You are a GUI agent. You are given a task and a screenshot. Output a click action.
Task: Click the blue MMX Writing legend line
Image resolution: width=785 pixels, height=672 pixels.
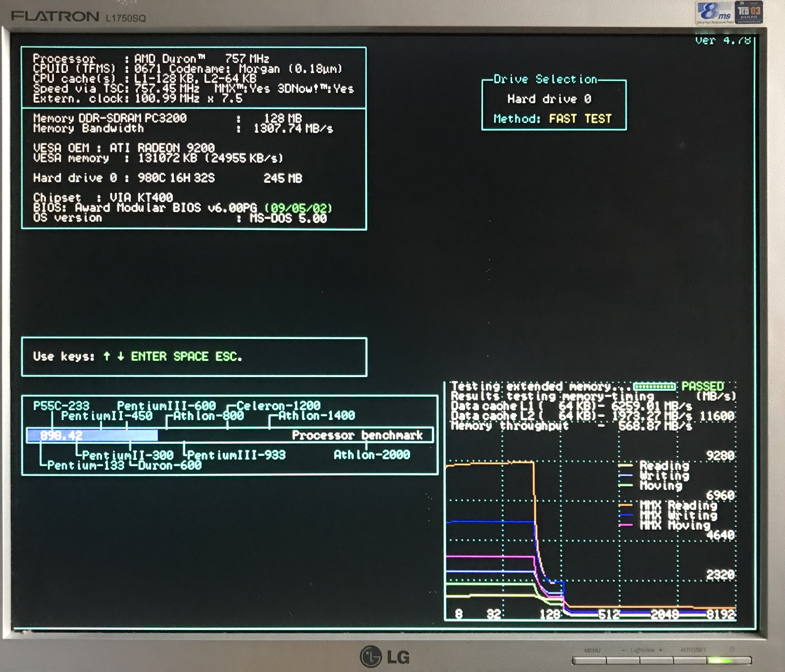click(625, 515)
